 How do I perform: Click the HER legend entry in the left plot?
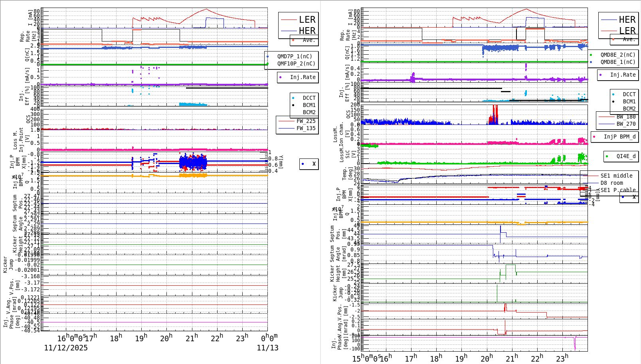[x=307, y=31]
